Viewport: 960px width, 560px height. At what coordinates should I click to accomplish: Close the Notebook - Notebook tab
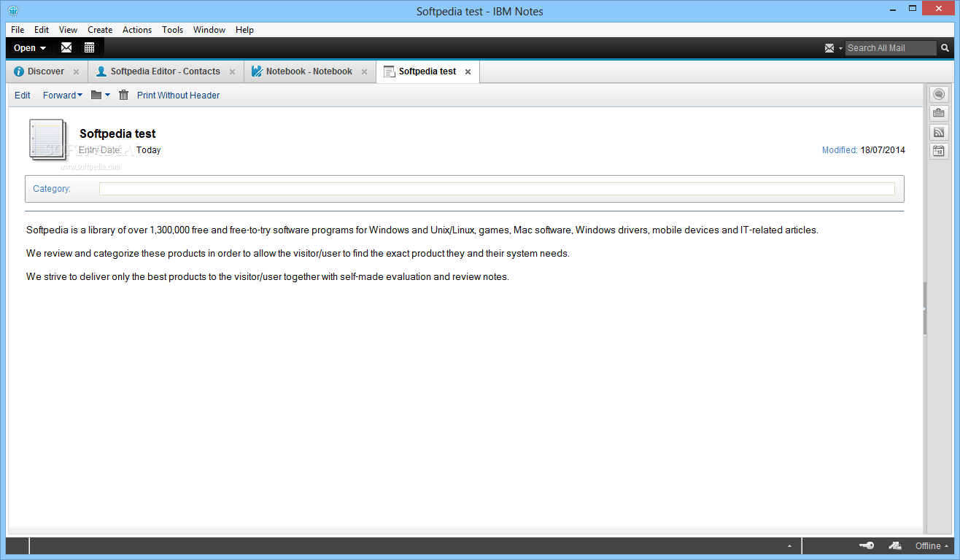365,71
